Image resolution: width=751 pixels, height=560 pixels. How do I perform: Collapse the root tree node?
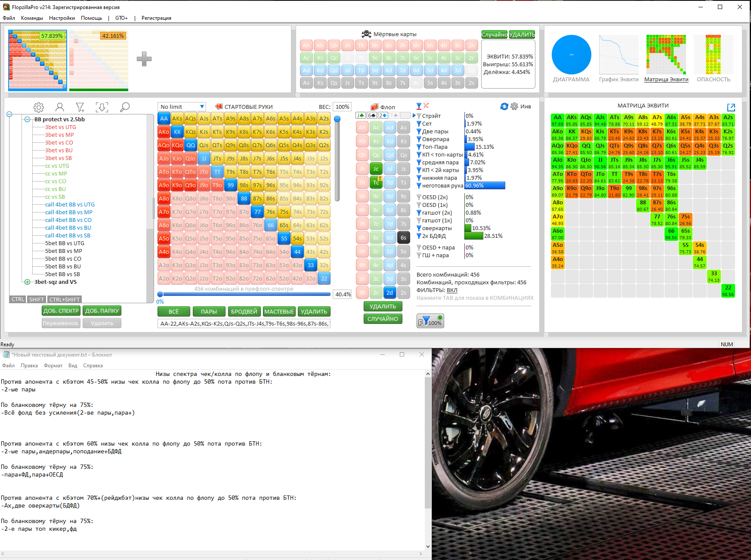click(9, 114)
